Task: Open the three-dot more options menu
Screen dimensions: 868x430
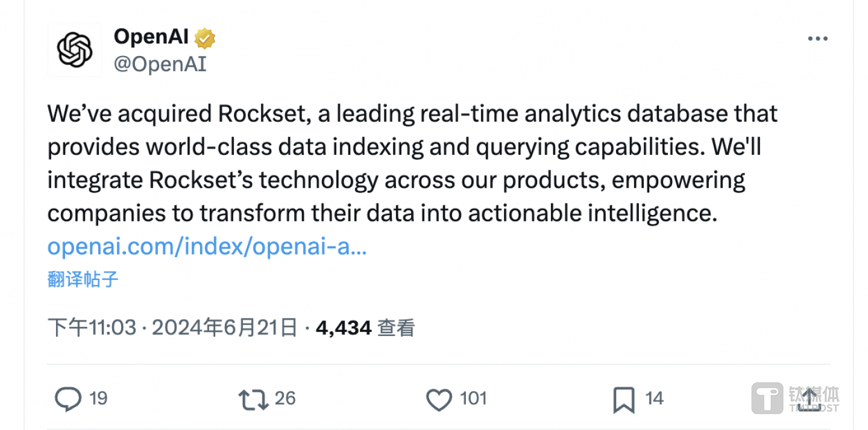Action: point(817,39)
